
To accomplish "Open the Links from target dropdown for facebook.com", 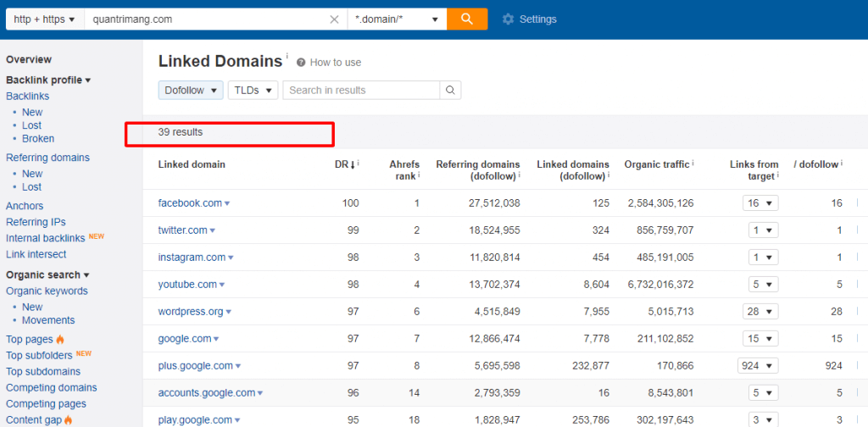I will (760, 203).
